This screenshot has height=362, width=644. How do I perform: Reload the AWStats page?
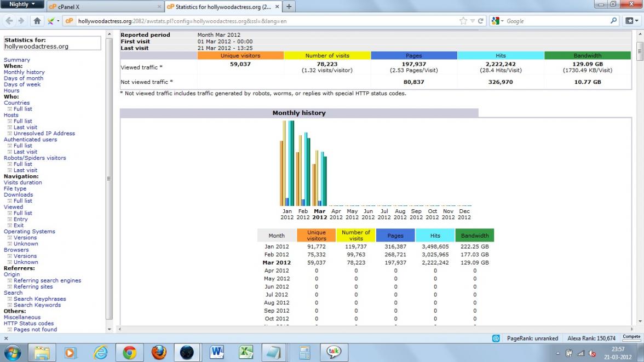(x=480, y=21)
